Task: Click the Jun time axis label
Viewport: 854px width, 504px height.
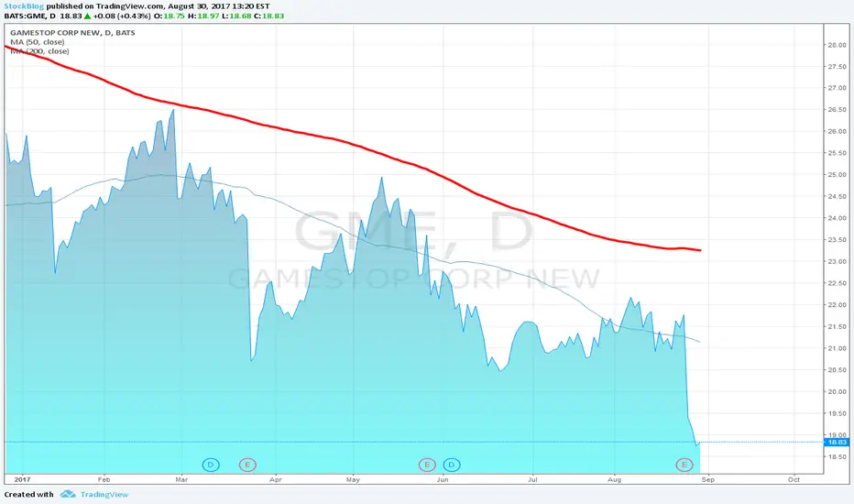Action: [443, 479]
